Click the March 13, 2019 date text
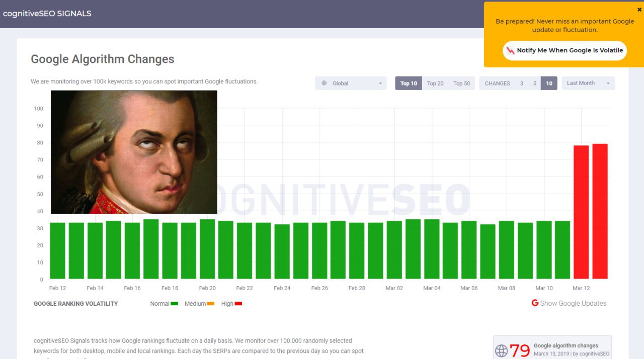 tap(551, 354)
